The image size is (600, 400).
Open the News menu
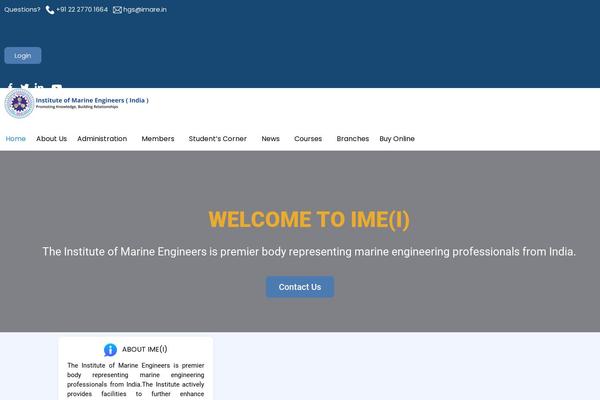point(271,139)
